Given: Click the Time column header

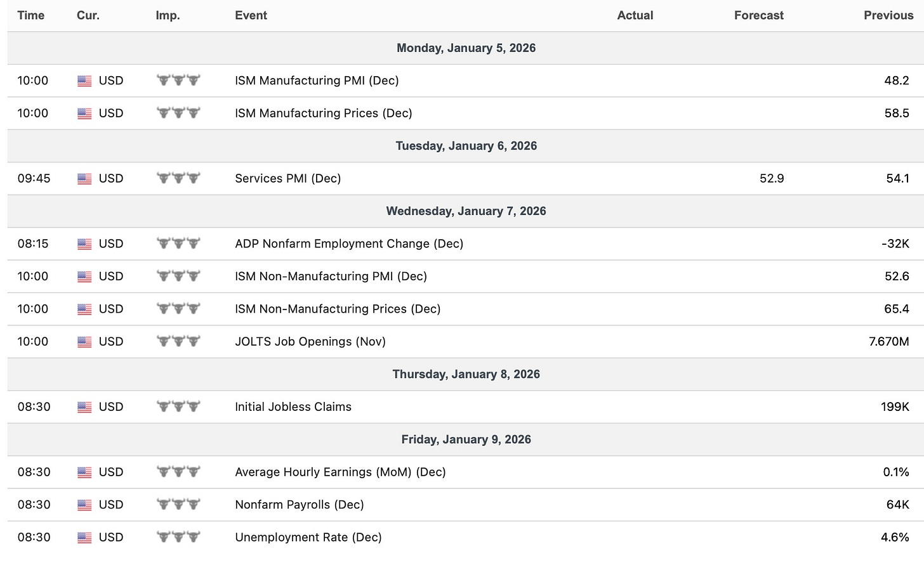Looking at the screenshot, I should [x=31, y=15].
